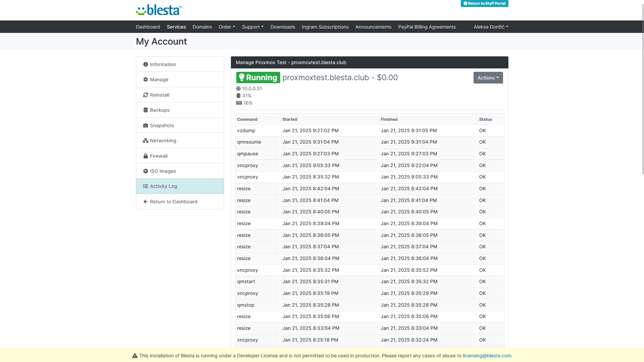
Task: Expand the Order menu
Action: (227, 27)
